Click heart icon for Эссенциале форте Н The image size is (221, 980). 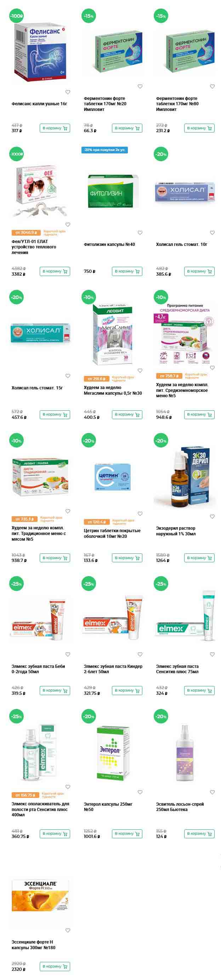tap(68, 930)
